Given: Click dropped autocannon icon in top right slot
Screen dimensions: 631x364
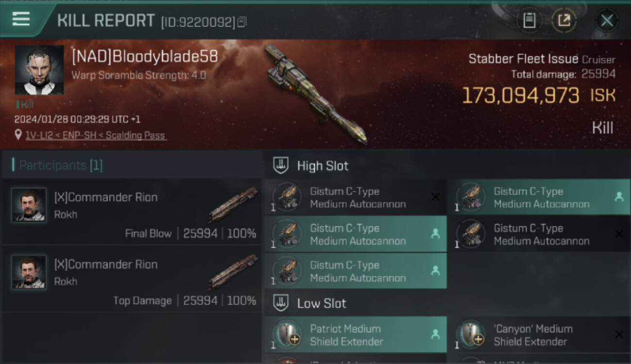Looking at the screenshot, I should click(x=470, y=197).
